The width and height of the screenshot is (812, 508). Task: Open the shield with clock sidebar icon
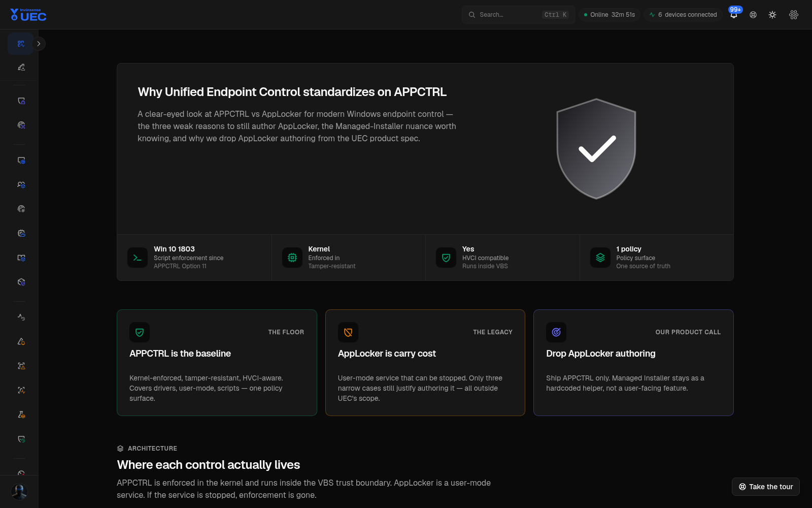coord(21,439)
